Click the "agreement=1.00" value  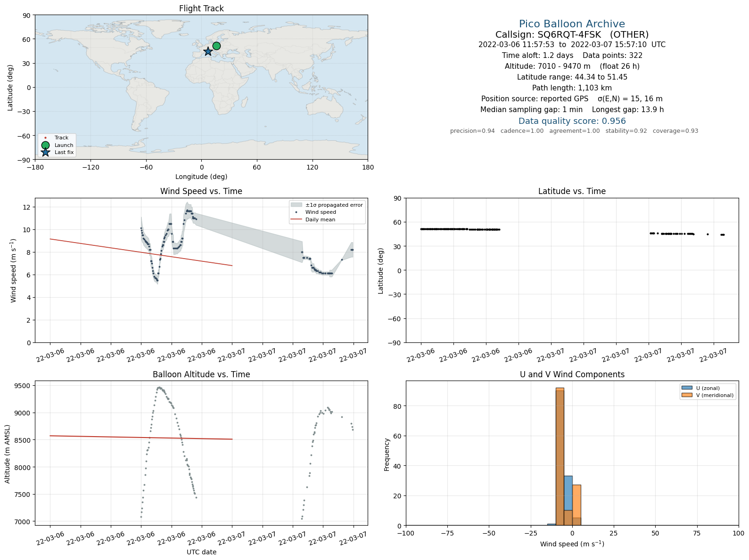(575, 131)
